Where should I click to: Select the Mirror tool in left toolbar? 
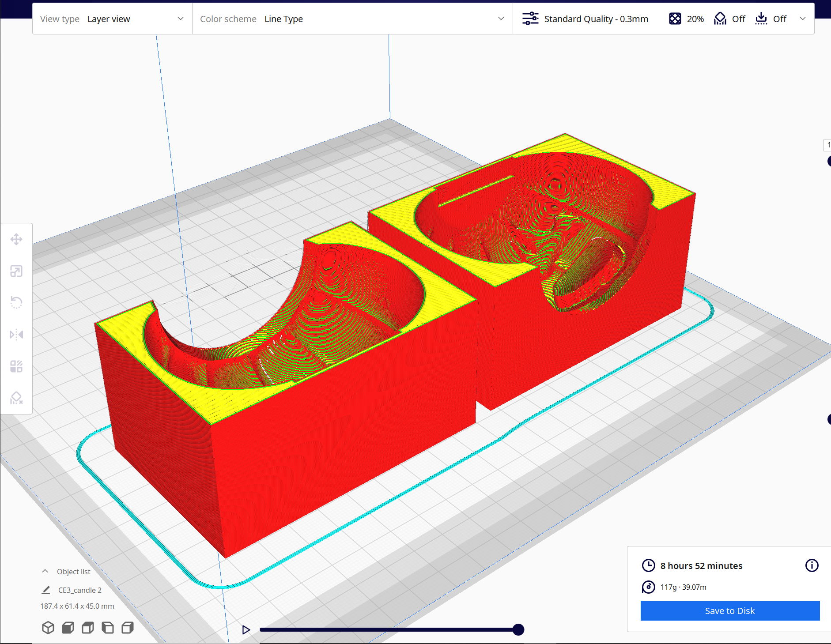[16, 335]
